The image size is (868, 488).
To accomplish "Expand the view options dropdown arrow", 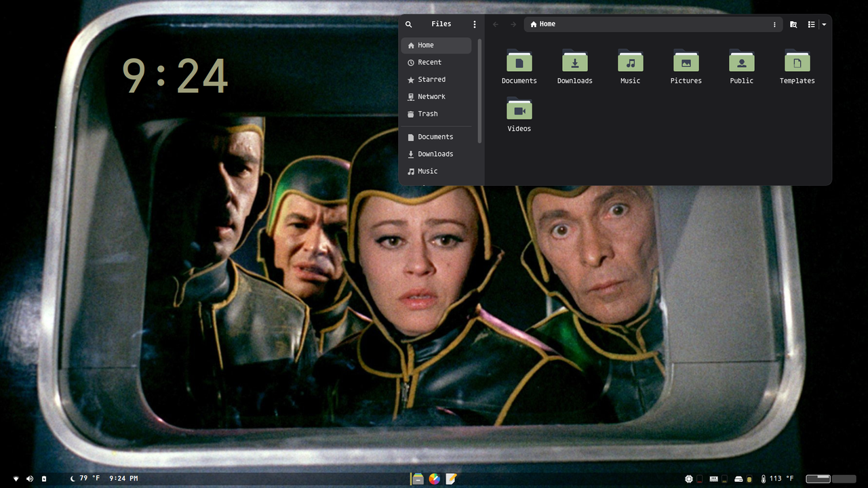I will click(824, 24).
